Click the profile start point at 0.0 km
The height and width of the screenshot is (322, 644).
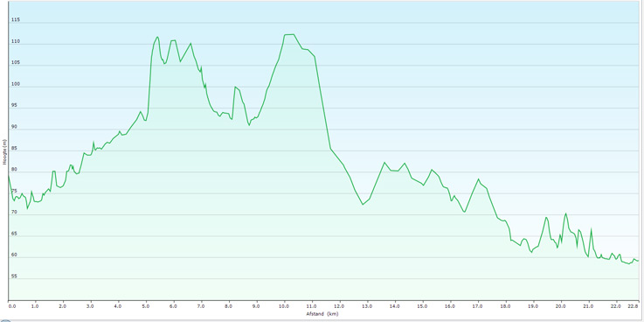pyautogui.click(x=9, y=176)
